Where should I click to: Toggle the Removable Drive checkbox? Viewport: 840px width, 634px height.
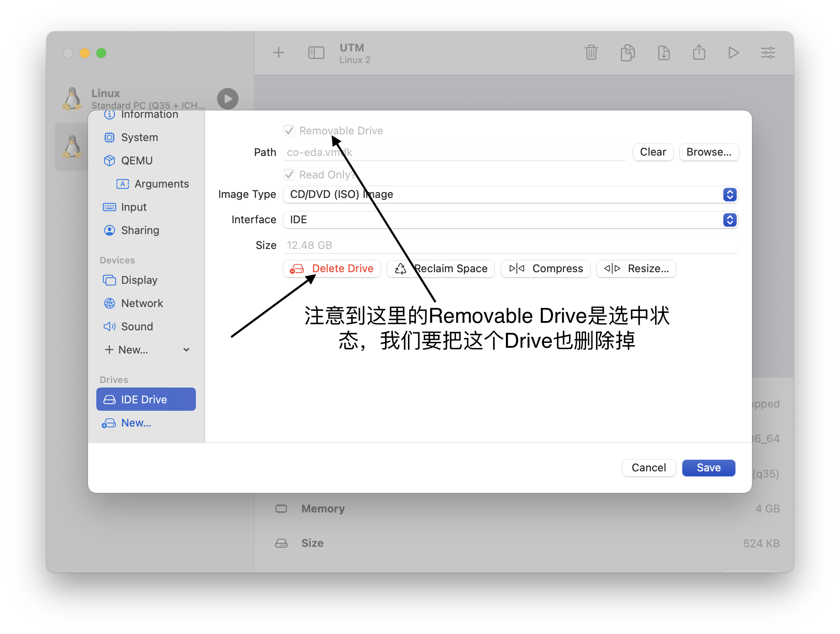point(289,131)
